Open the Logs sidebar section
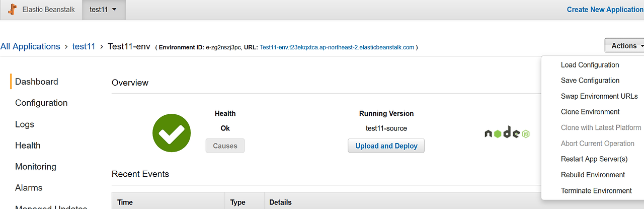Viewport: 644px width, 209px height. coord(25,124)
